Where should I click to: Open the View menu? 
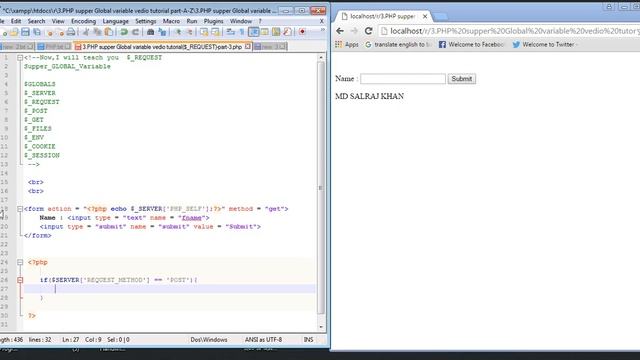coord(58,21)
